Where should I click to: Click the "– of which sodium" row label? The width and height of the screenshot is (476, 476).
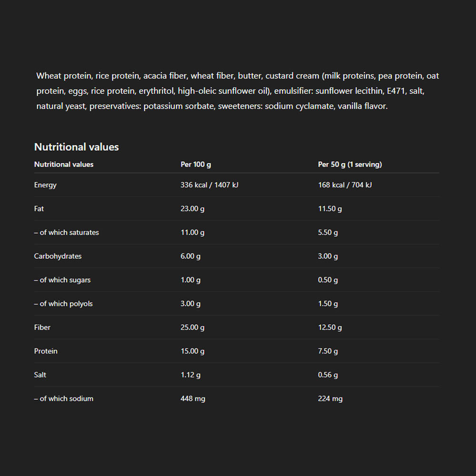click(x=64, y=399)
